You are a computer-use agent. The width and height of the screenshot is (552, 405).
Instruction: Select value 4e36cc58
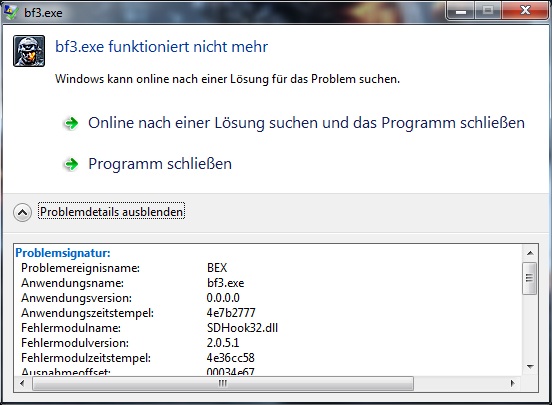coord(230,358)
